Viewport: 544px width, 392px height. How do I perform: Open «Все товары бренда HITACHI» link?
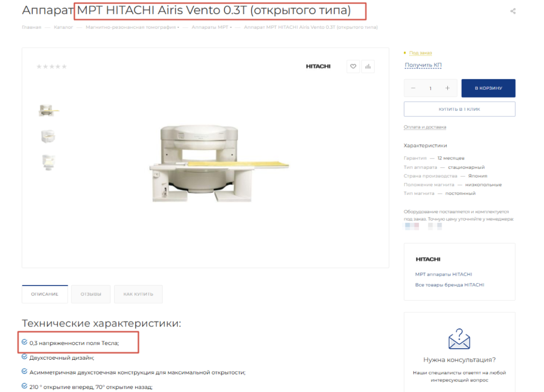(x=449, y=285)
